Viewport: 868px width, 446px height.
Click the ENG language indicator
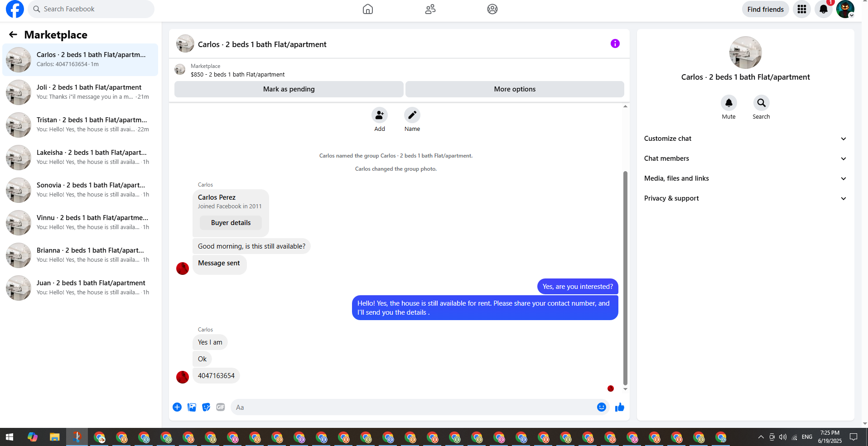807,437
